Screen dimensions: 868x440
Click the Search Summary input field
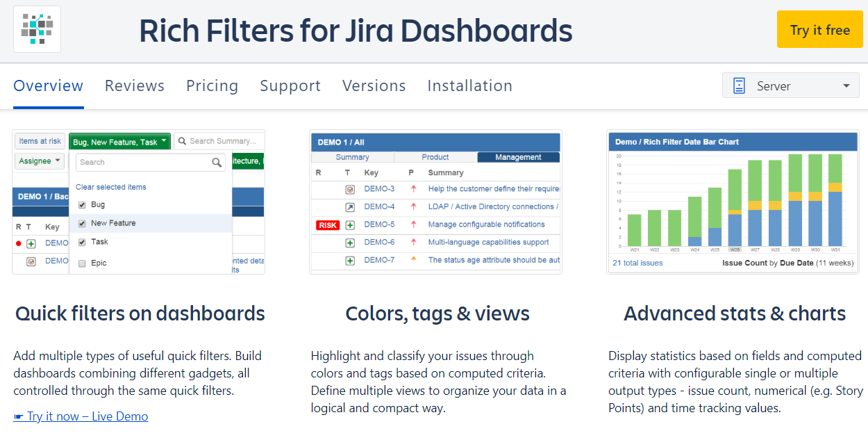pos(219,141)
